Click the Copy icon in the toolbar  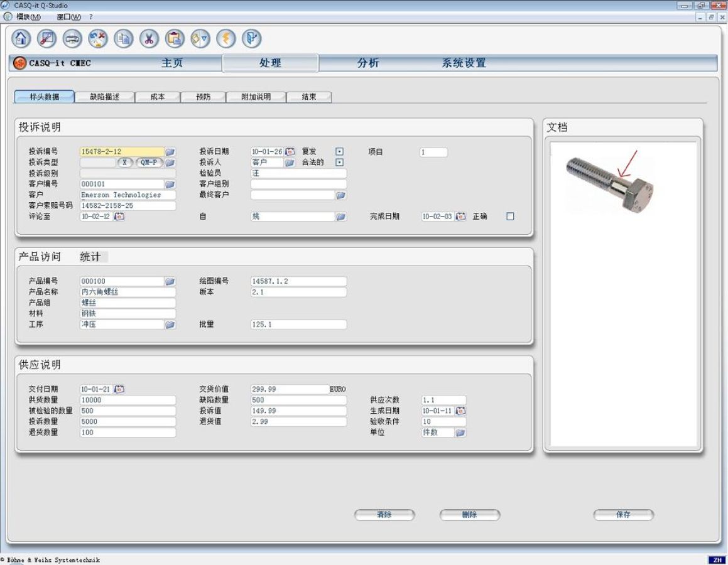[123, 39]
